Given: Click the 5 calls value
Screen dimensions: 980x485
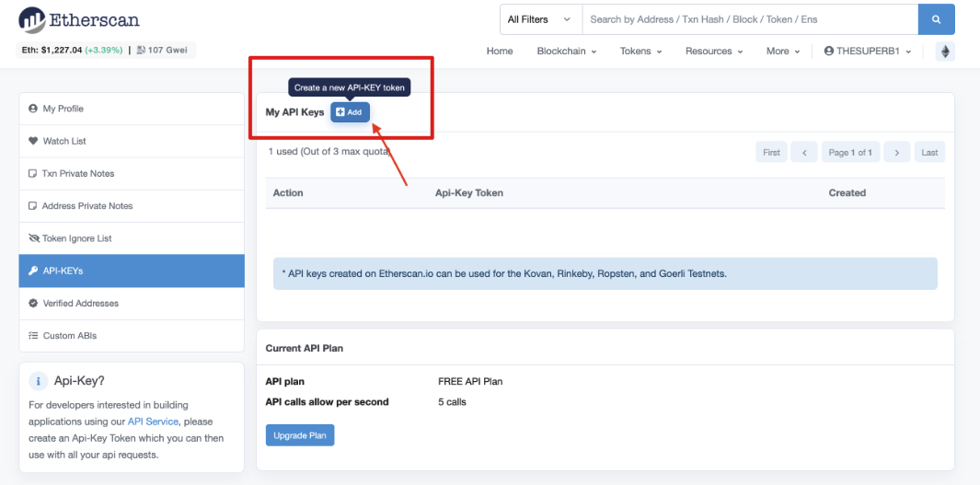Looking at the screenshot, I should (x=453, y=402).
